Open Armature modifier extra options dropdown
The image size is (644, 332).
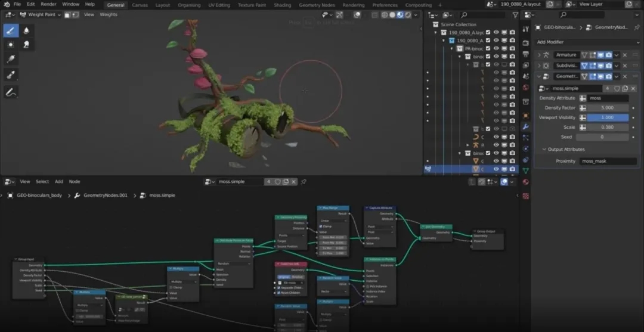pyautogui.click(x=617, y=55)
